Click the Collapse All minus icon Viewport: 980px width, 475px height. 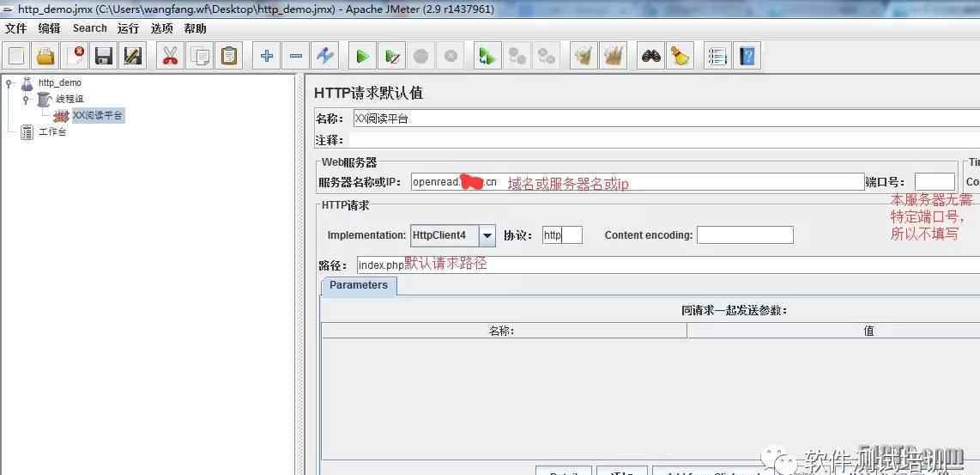point(295,57)
